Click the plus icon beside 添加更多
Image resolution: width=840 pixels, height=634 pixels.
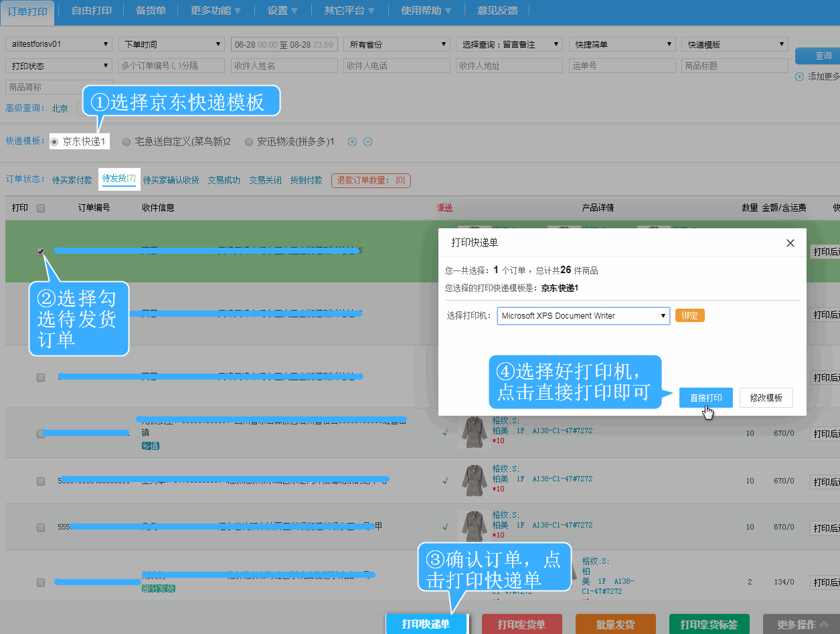point(799,76)
